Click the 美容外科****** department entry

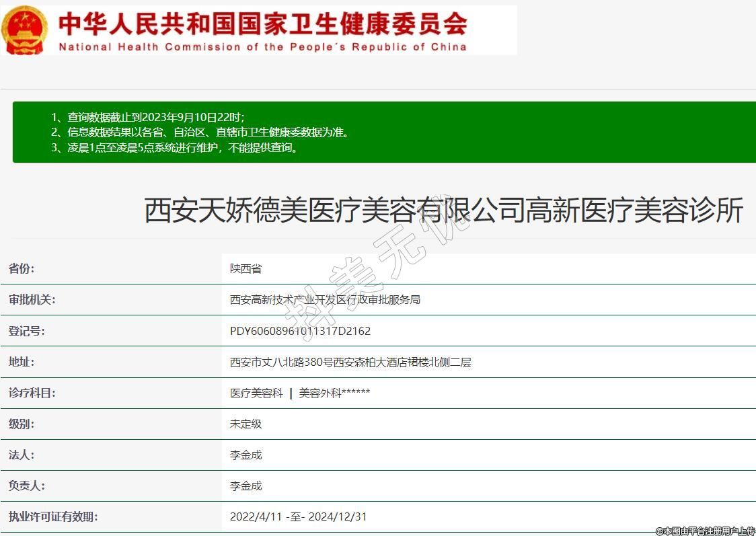334,393
